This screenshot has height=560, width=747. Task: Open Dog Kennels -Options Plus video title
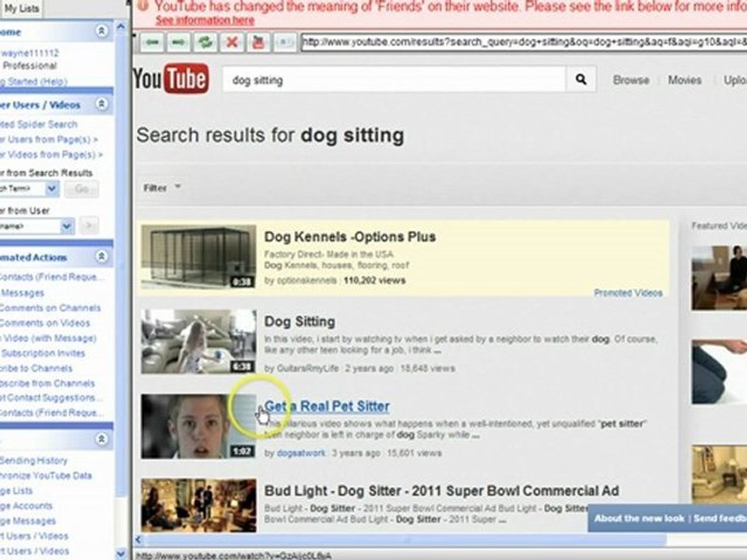(x=350, y=236)
